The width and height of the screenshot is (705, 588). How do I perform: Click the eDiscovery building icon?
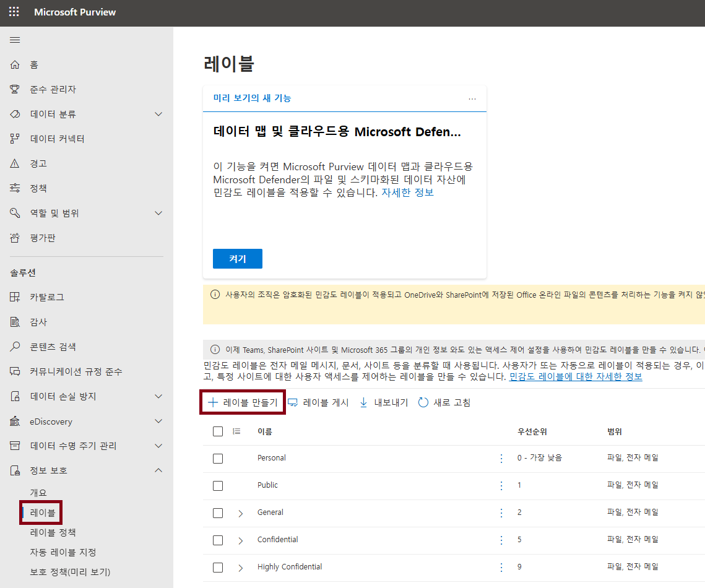coord(15,422)
